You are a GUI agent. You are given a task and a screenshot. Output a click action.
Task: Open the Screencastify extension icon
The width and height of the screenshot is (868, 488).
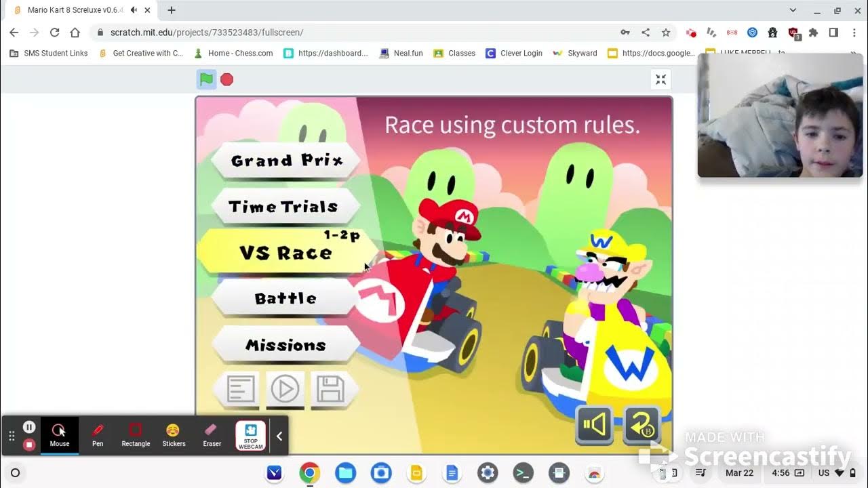pos(691,33)
